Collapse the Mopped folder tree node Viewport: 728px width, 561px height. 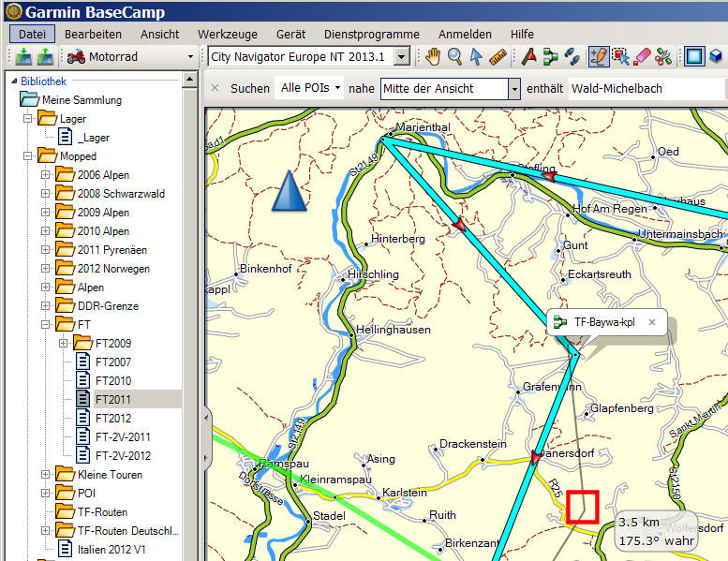click(x=27, y=156)
